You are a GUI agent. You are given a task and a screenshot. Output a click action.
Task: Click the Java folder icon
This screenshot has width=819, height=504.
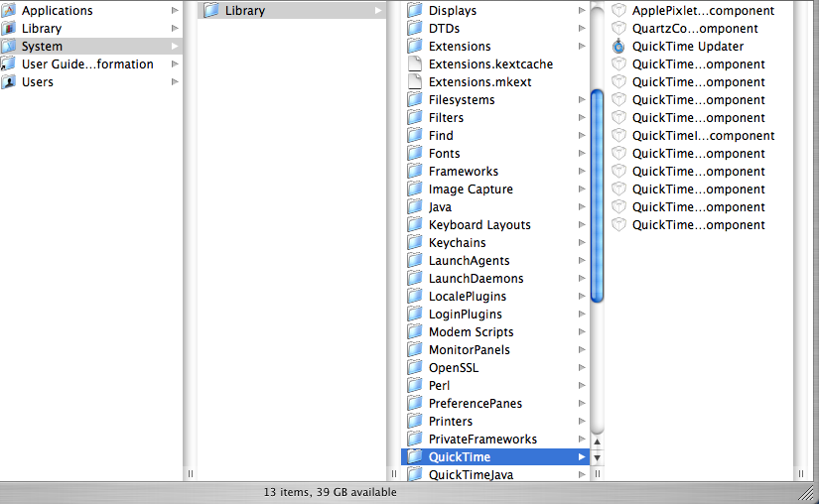[x=415, y=206]
